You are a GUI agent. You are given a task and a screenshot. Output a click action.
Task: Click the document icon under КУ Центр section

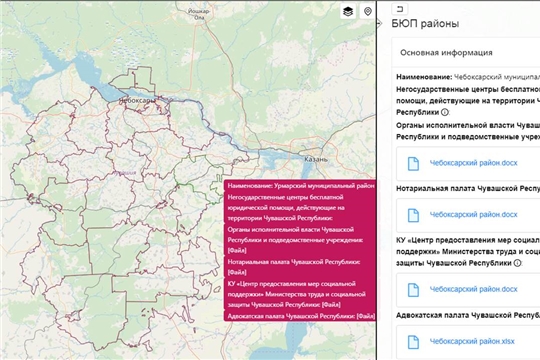click(x=413, y=290)
